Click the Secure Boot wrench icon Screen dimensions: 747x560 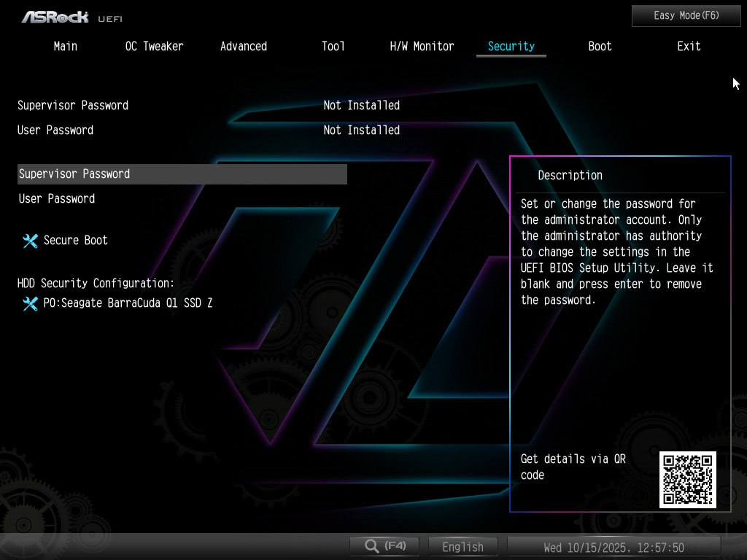click(x=30, y=241)
